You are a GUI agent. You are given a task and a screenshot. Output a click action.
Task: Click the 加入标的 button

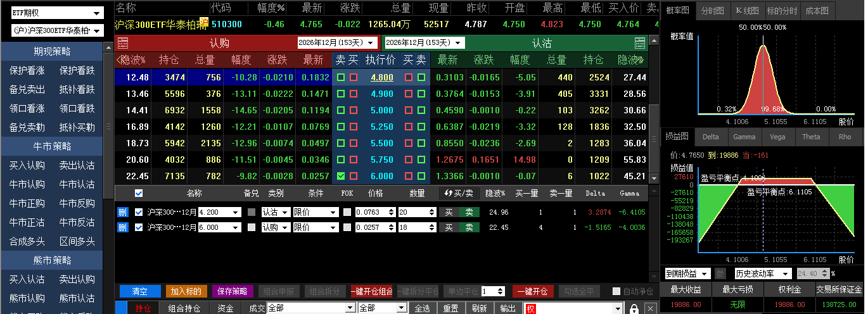186,291
